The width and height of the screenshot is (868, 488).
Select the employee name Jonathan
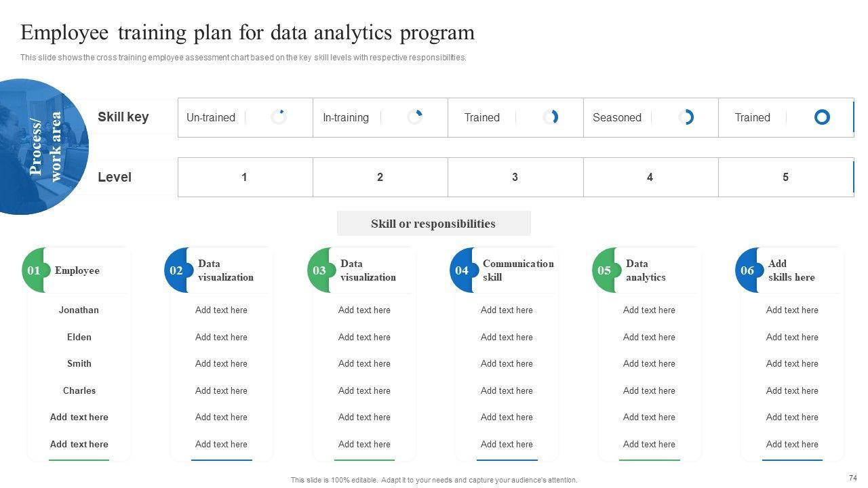[x=79, y=310]
